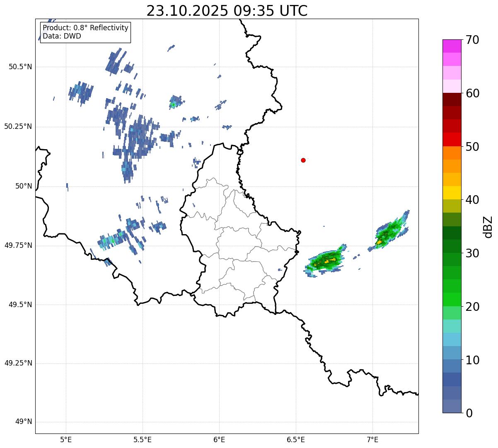Image resolution: width=498 pixels, height=448 pixels.
Task: Click the 49°N latitude label
Action: [x=23, y=422]
